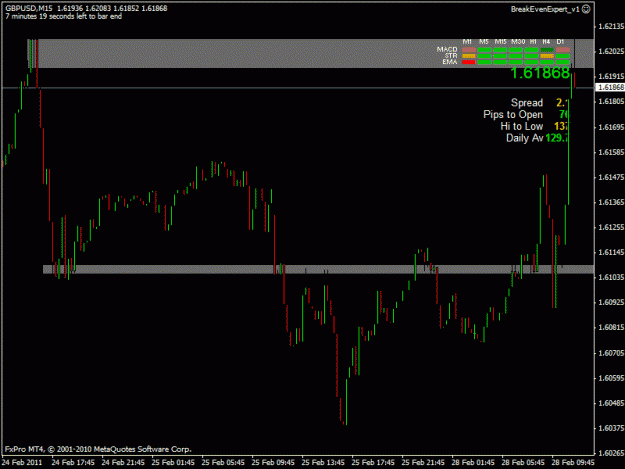
Task: Click the STR M1 orange signal cell
Action: click(x=469, y=56)
